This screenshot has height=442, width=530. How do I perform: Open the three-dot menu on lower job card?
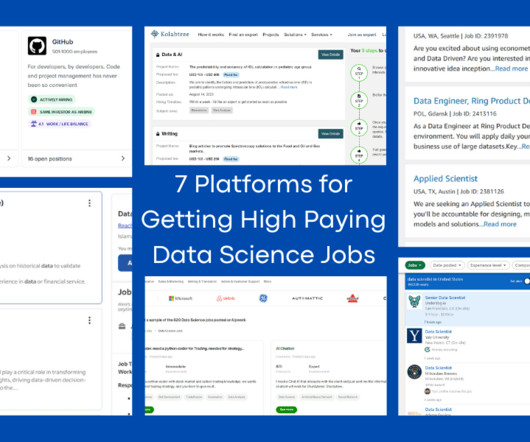point(90,320)
